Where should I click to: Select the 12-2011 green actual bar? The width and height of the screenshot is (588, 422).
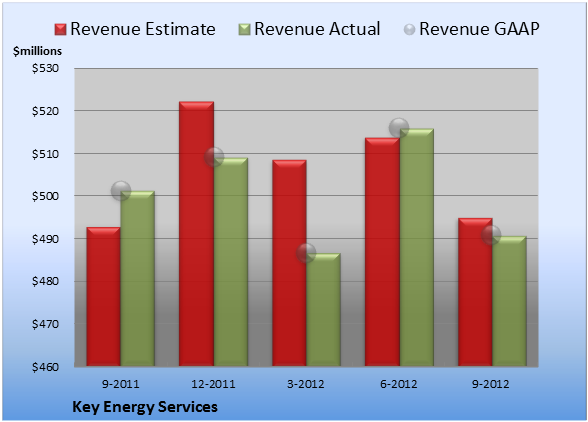[x=231, y=262]
